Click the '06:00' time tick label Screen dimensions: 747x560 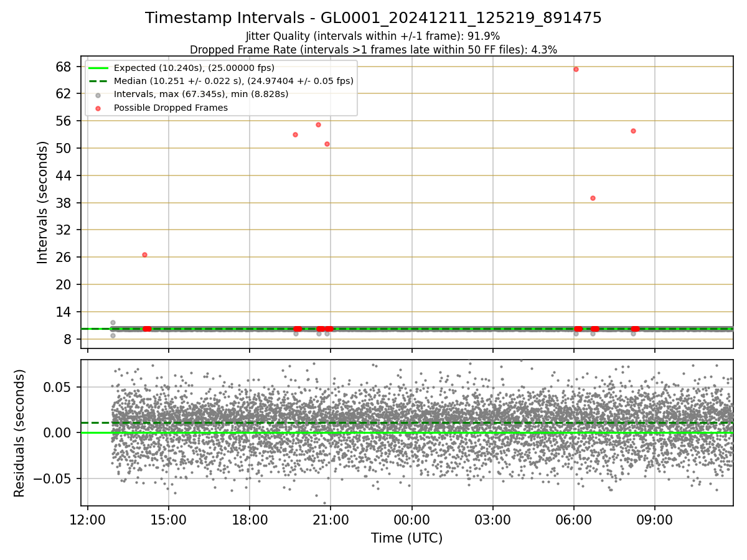point(573,520)
